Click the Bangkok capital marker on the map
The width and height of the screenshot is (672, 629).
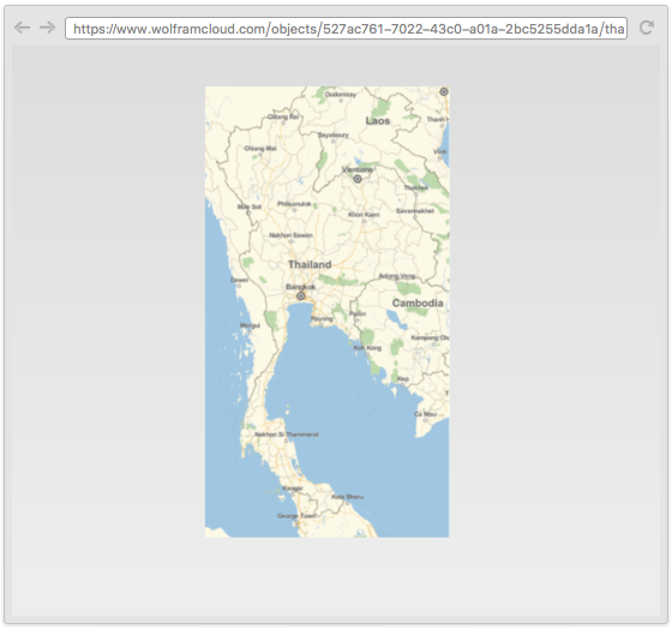click(301, 296)
